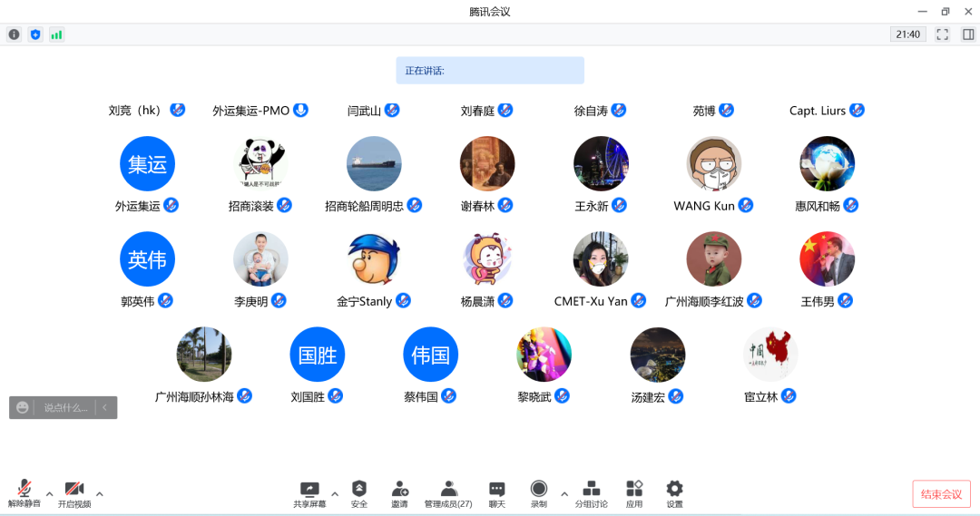
Task: Open 设置 settings
Action: [x=674, y=493]
